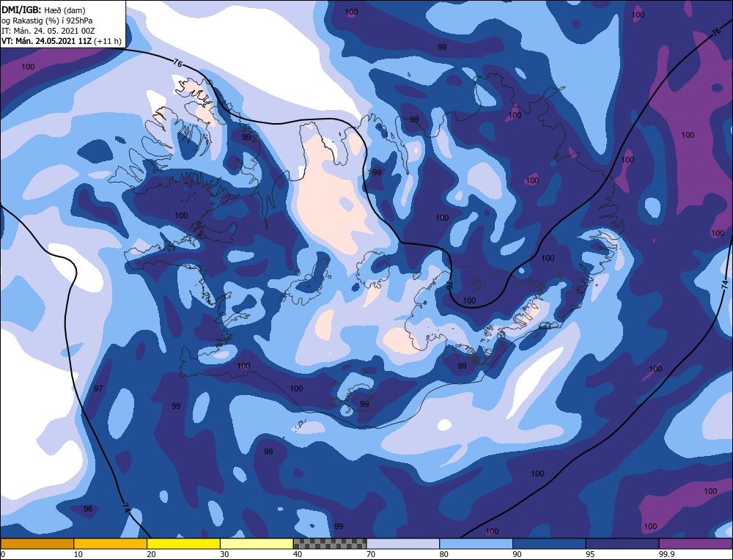Click the pale yellow 30–40 legend swatch

[257, 543]
